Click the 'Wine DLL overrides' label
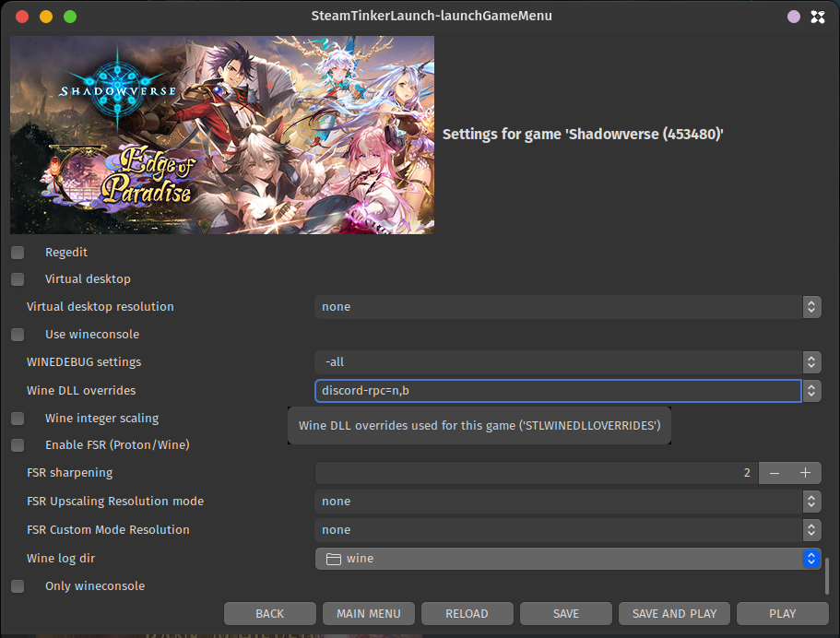This screenshot has height=638, width=840. (81, 391)
